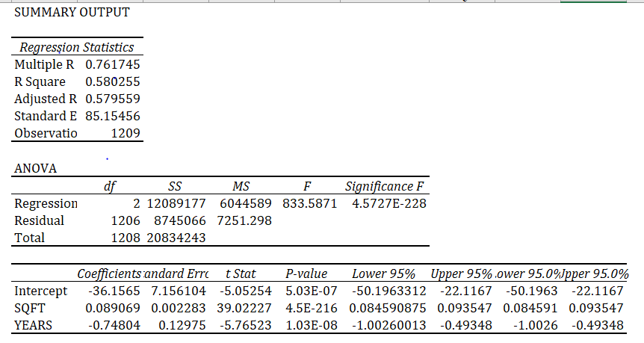Click the P-value column header

tap(306, 274)
